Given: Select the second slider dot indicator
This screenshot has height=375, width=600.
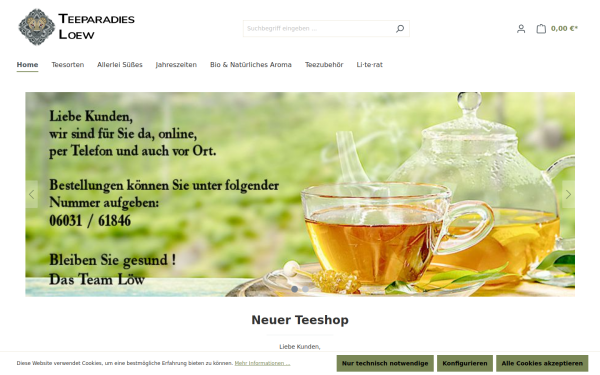Looking at the screenshot, I should (305, 289).
